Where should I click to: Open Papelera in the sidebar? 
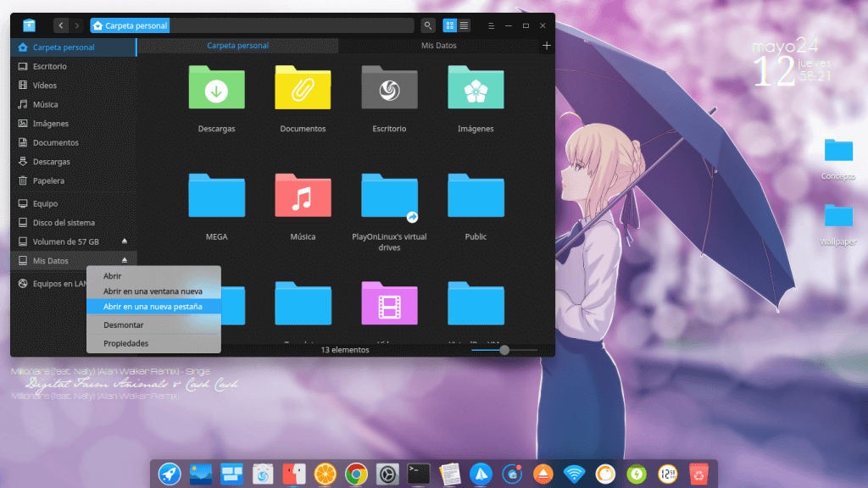coord(48,180)
